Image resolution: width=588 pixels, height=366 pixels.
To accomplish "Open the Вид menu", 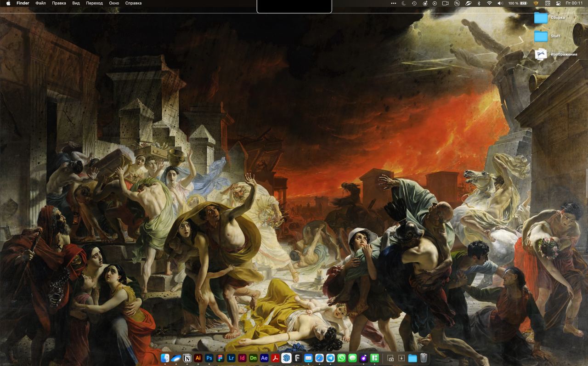I will [76, 3].
